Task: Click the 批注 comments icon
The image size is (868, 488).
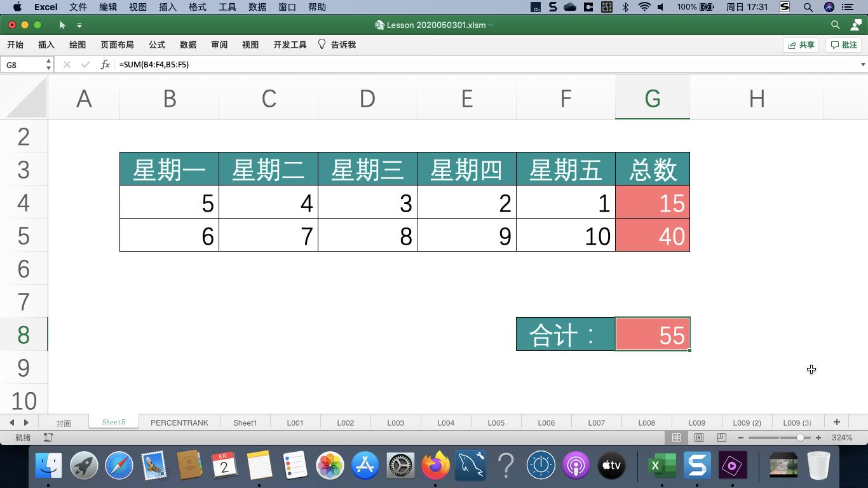Action: pos(843,44)
